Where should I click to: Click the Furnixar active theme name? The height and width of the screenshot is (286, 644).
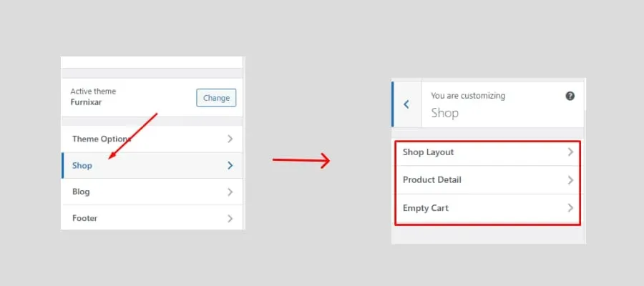pos(87,102)
